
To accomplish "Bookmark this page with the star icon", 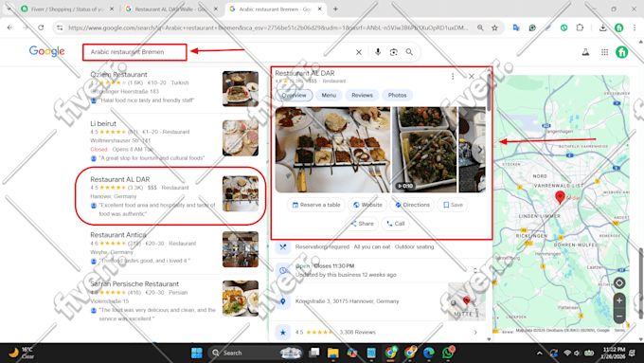I will click(x=494, y=27).
